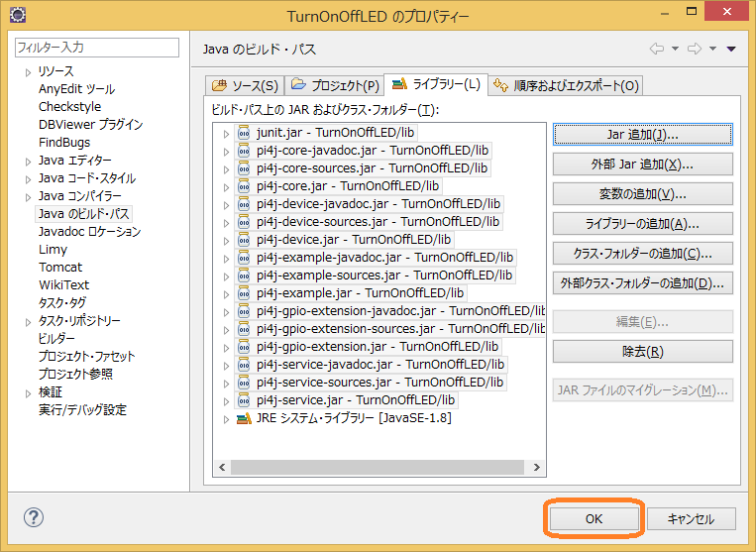Click the forward navigation arrow icon

tap(695, 49)
